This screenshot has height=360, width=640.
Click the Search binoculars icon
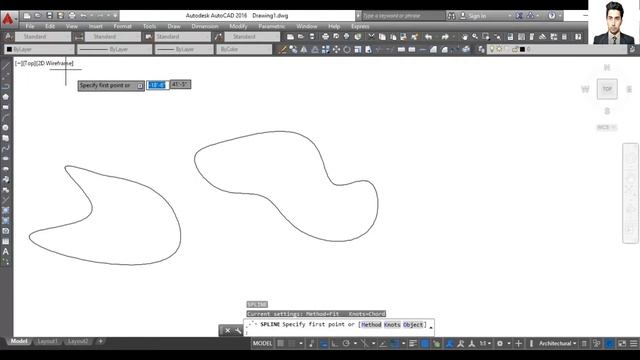click(451, 16)
